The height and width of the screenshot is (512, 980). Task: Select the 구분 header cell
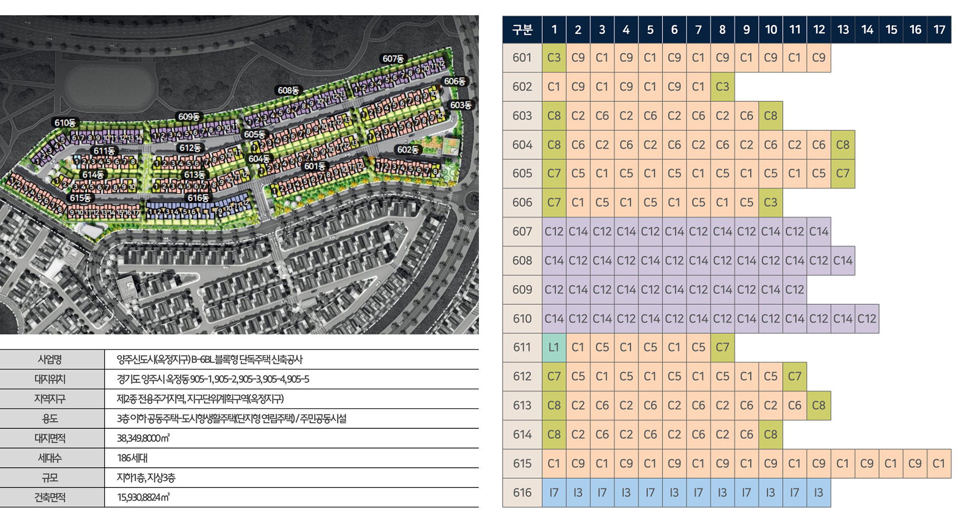(522, 30)
